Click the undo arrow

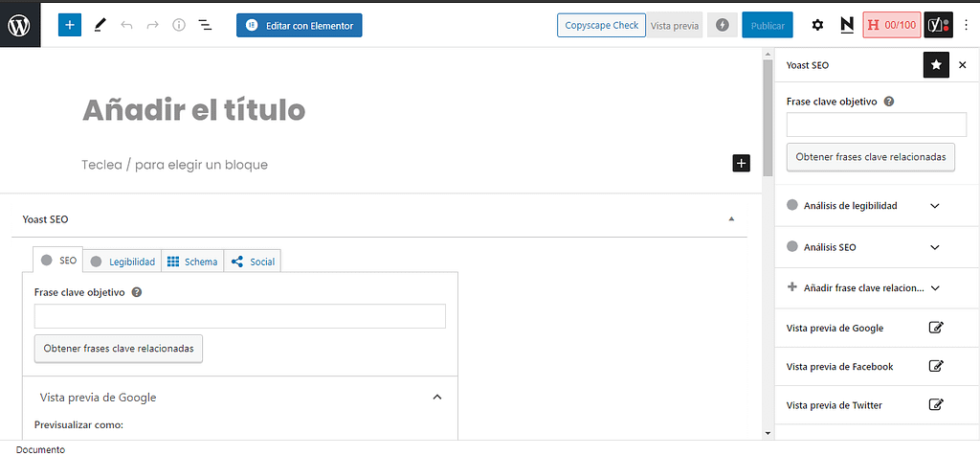click(x=127, y=25)
